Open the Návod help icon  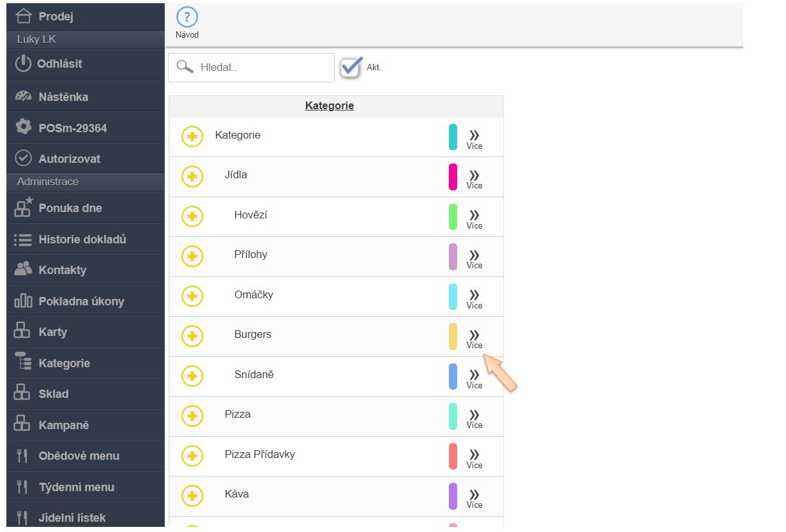[186, 18]
